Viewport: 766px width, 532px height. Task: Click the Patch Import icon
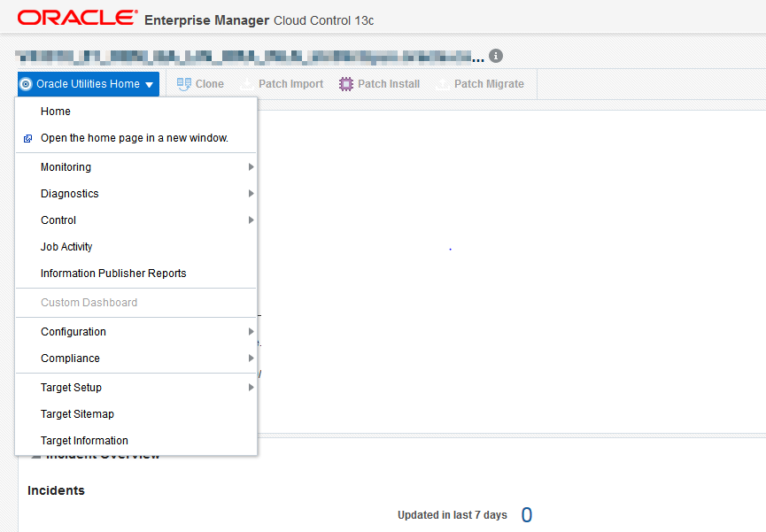(247, 84)
